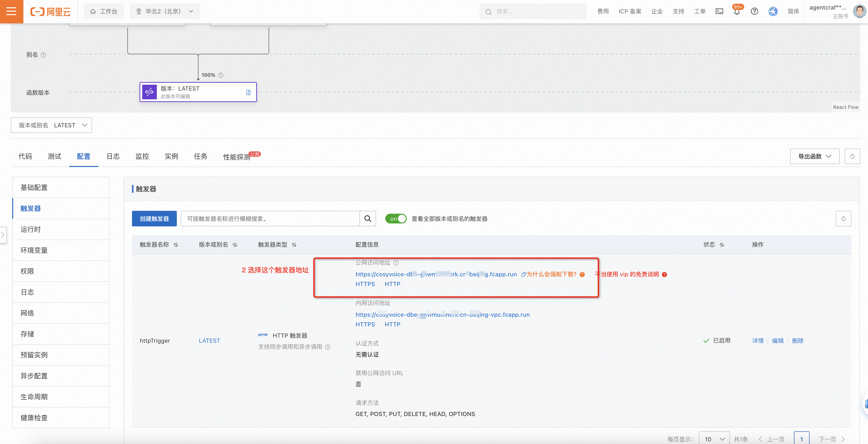Click the search magnifier beside trigger search box
Image resolution: width=868 pixels, height=444 pixels.
pyautogui.click(x=368, y=219)
